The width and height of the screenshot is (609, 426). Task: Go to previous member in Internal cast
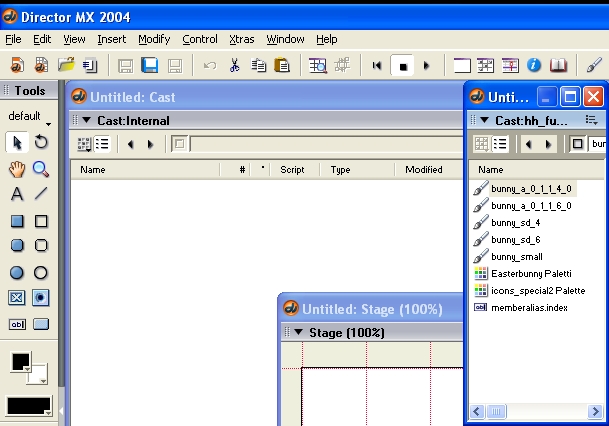click(x=130, y=144)
